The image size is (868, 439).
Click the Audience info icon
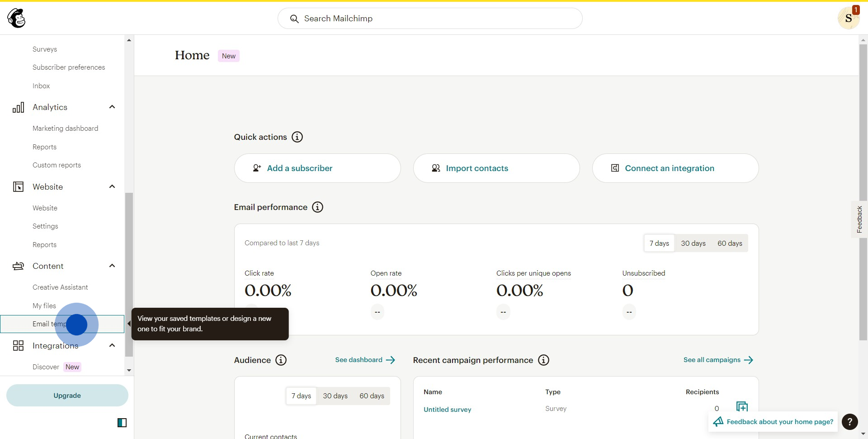pyautogui.click(x=281, y=360)
